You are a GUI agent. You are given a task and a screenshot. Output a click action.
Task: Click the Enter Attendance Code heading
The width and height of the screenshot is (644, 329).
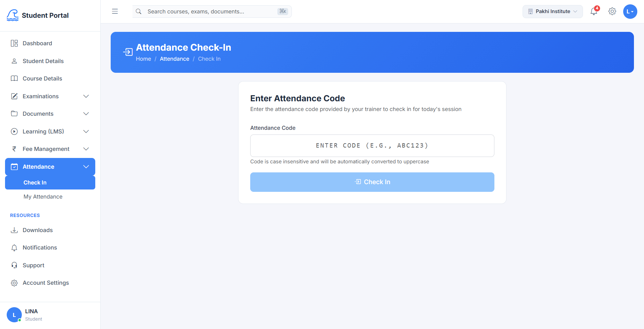pos(298,98)
